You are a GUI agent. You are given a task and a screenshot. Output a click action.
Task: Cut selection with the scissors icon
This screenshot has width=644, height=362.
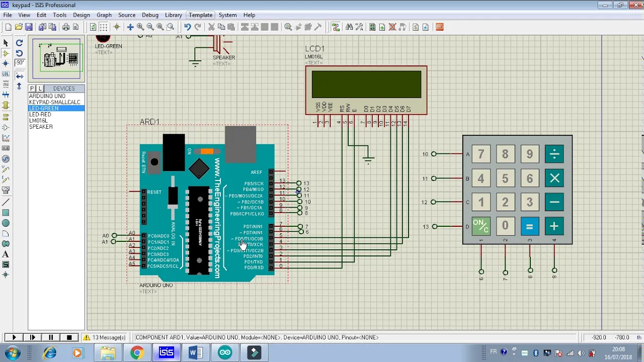click(x=211, y=27)
